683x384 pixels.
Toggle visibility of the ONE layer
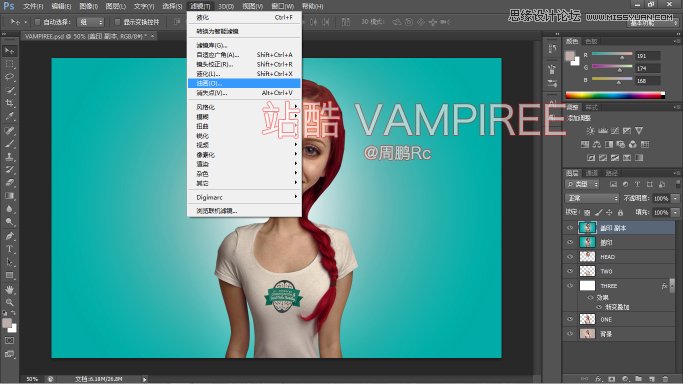570,319
